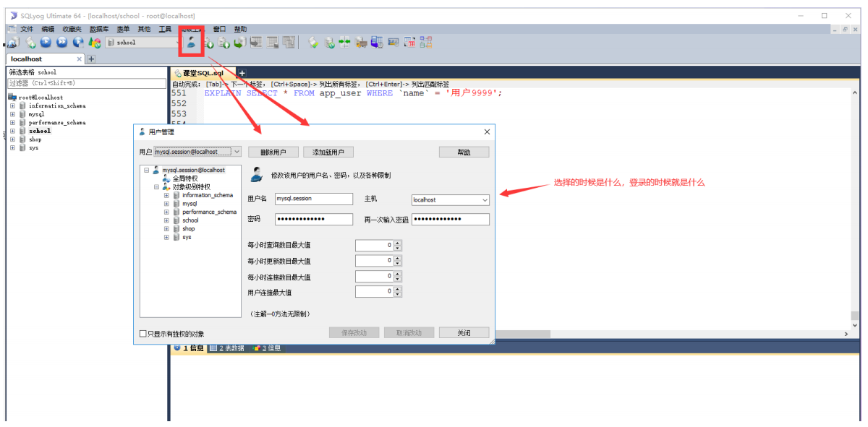This screenshot has height=427, width=868.
Task: Expand information_schema in the main object browser
Action: click(x=12, y=105)
